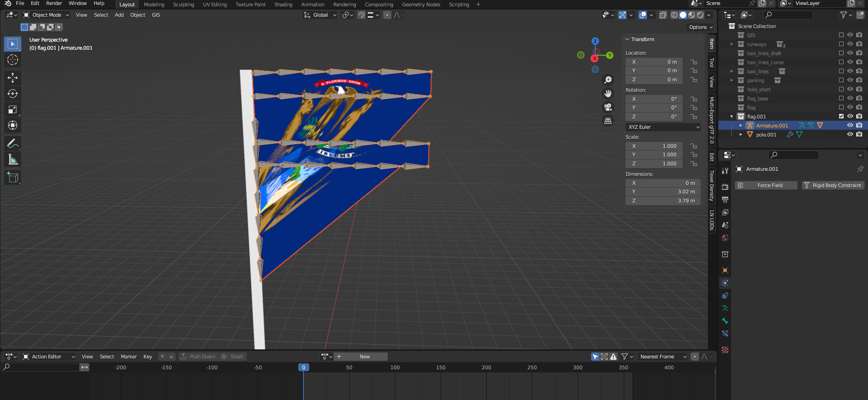
Task: Open the Texture properties tab
Action: 725,350
